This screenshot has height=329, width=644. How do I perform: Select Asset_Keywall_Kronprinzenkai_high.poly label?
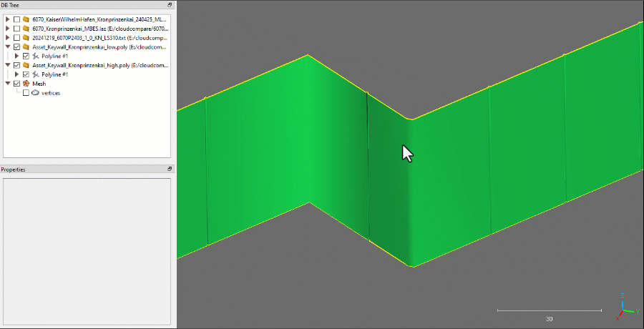click(x=101, y=65)
